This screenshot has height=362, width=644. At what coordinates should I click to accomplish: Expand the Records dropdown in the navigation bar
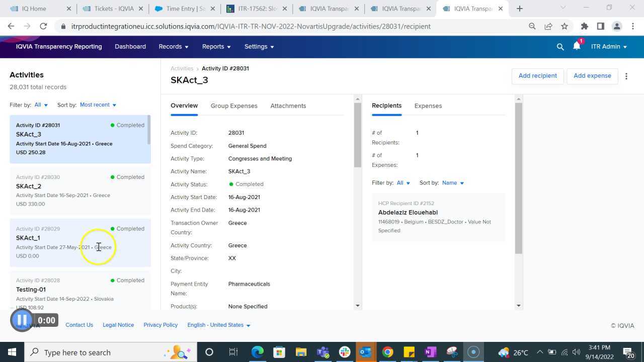pyautogui.click(x=173, y=46)
